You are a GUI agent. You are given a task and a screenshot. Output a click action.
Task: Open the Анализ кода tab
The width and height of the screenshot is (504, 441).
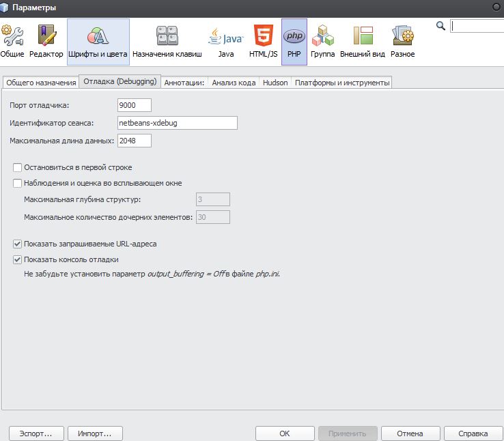234,83
